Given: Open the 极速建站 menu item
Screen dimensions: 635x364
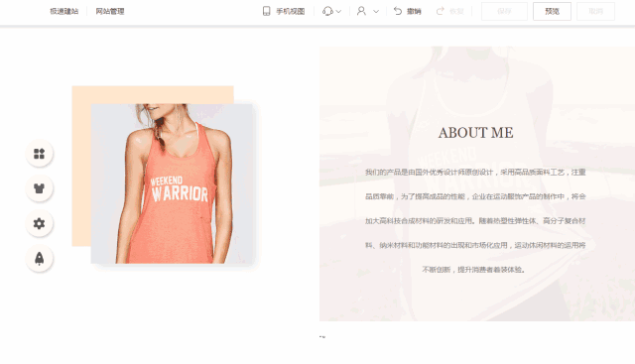Looking at the screenshot, I should tap(63, 11).
